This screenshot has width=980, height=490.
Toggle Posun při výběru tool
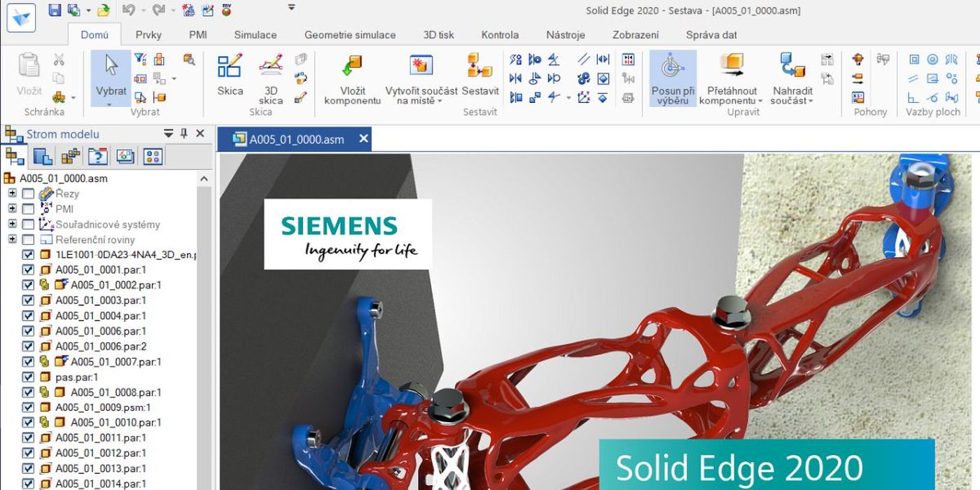point(673,78)
